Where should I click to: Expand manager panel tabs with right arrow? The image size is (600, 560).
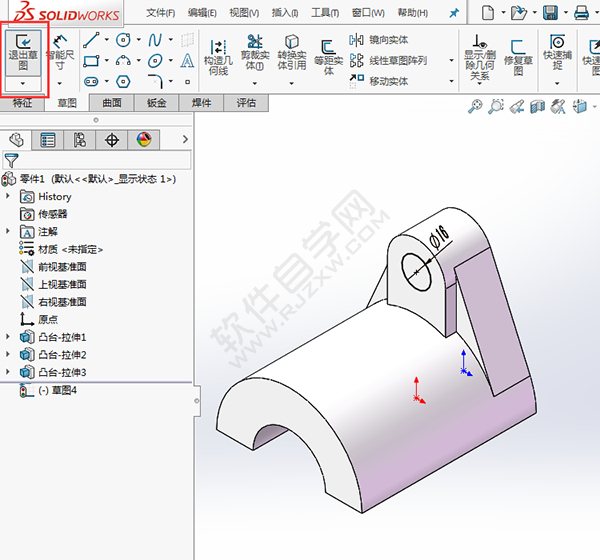tap(186, 139)
